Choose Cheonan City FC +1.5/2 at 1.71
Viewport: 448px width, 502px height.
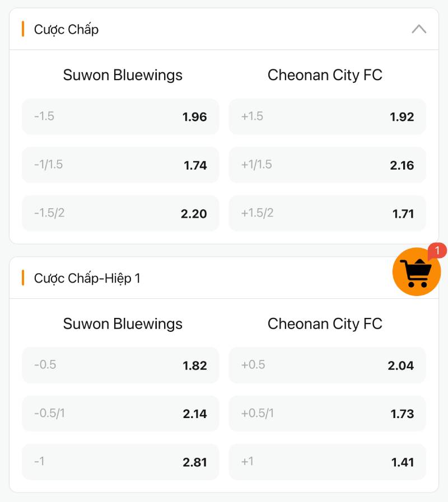pos(327,213)
